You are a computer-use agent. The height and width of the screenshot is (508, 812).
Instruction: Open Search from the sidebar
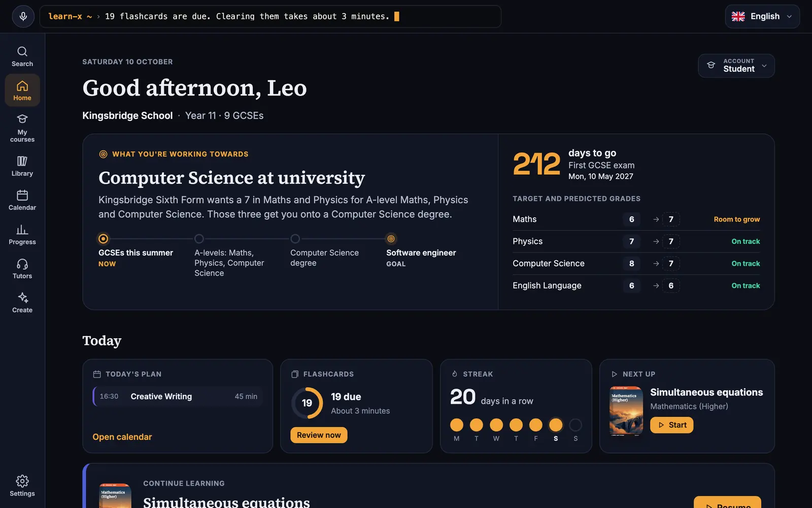22,56
